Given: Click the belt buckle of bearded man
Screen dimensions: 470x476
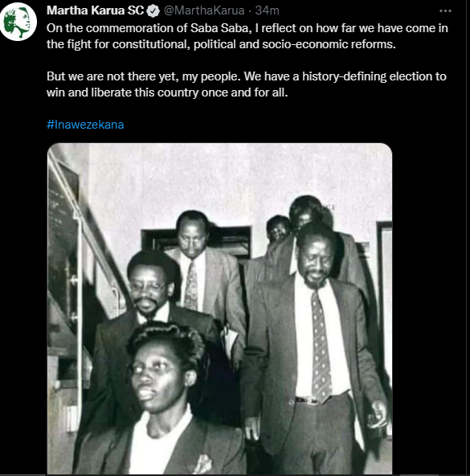Looking at the screenshot, I should (x=308, y=400).
